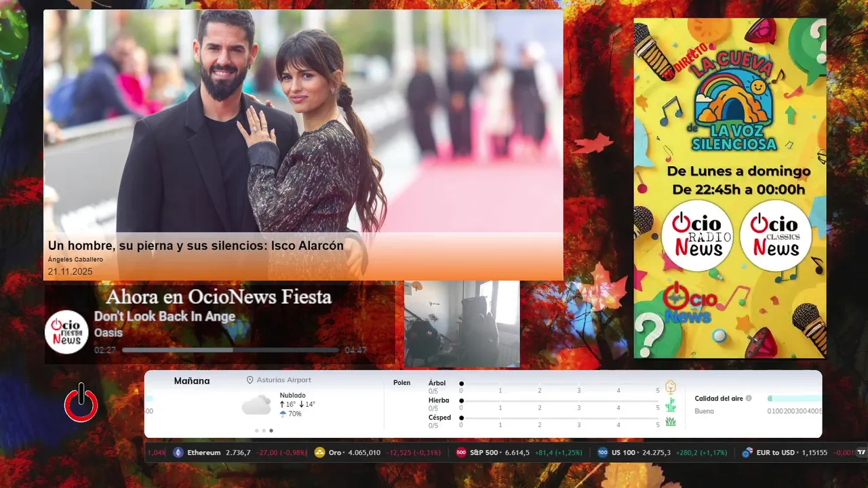Image resolution: width=868 pixels, height=488 pixels.
Task: Click the S&P 500 badge icon
Action: 461,453
